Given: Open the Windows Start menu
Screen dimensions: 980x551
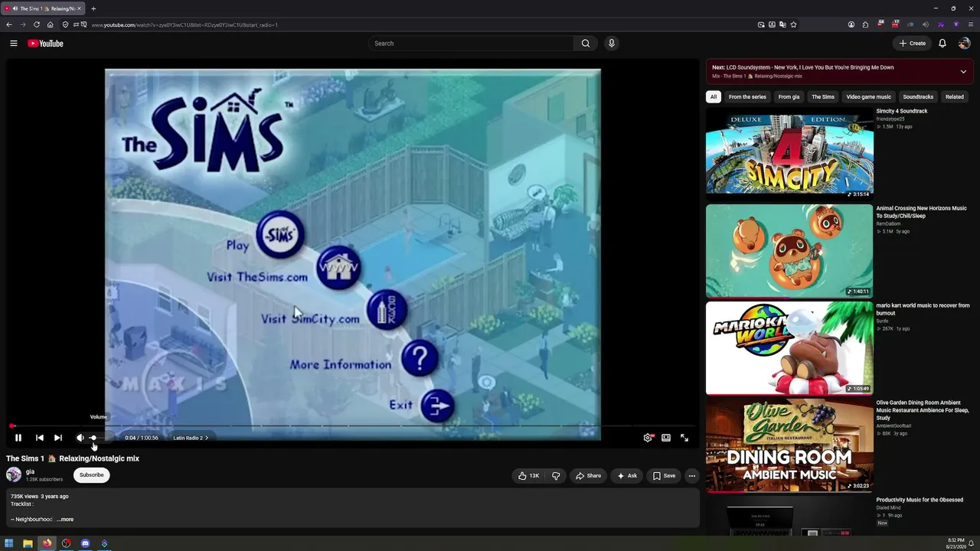Looking at the screenshot, I should 9,543.
